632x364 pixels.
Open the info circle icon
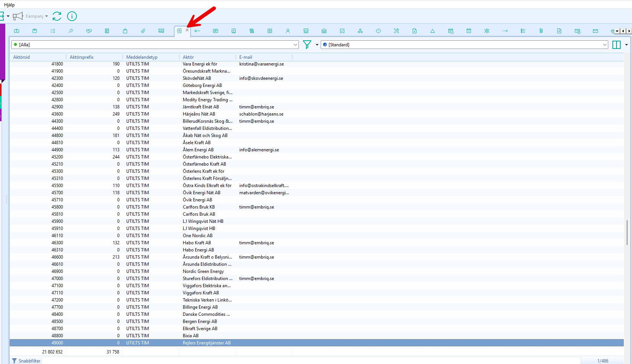click(72, 16)
